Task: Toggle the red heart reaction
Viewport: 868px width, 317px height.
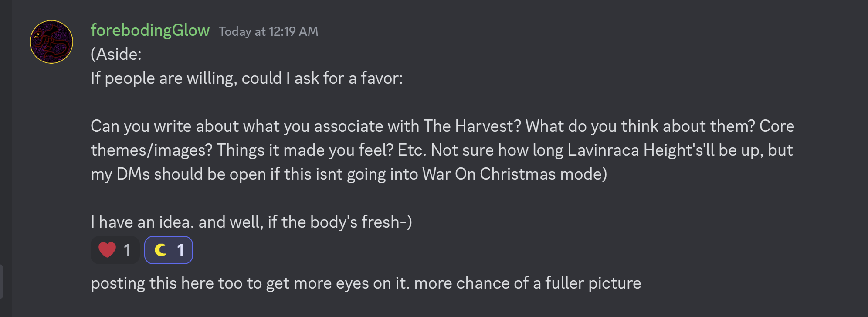Action: pos(115,250)
